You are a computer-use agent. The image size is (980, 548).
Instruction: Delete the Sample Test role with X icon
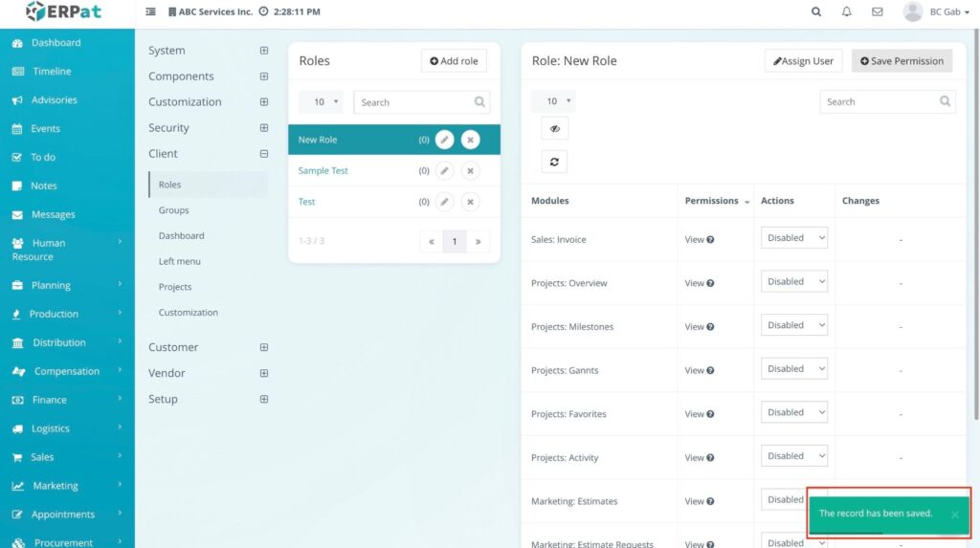point(470,171)
